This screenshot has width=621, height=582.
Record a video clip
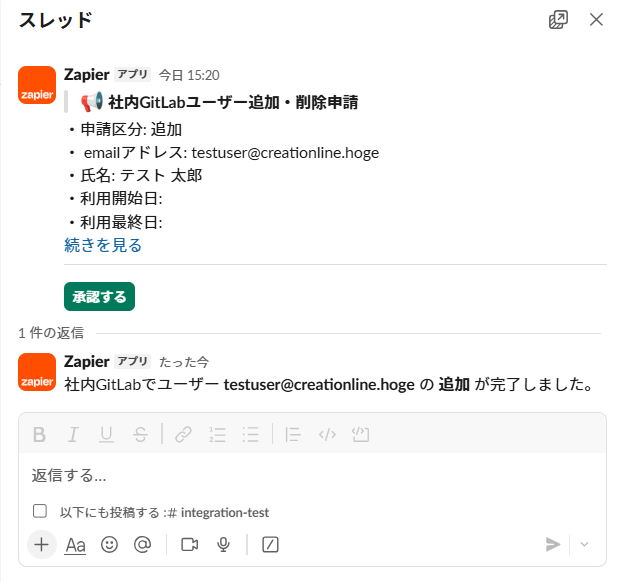(x=190, y=545)
